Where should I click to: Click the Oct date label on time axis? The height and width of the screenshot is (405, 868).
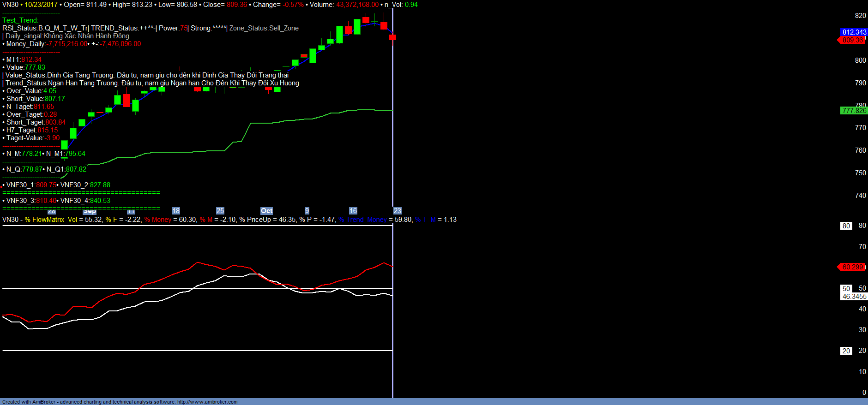[x=266, y=211]
